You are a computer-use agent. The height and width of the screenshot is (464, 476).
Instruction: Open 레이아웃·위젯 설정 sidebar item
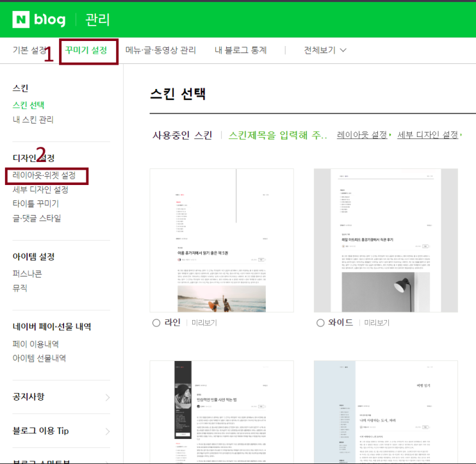[x=44, y=175]
